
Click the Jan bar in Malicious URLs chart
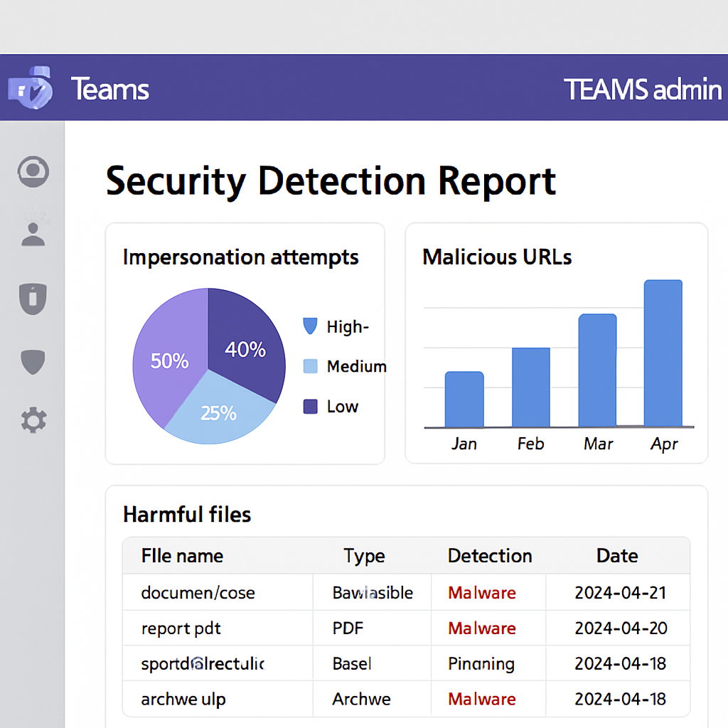tap(464, 400)
